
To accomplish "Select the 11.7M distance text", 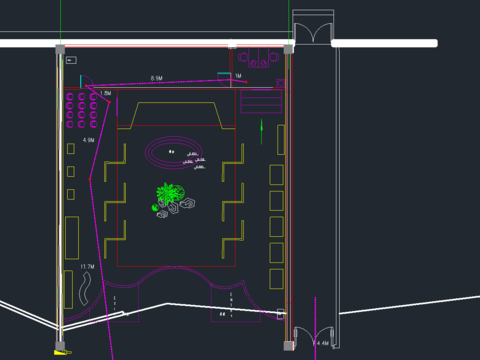I will [x=87, y=267].
